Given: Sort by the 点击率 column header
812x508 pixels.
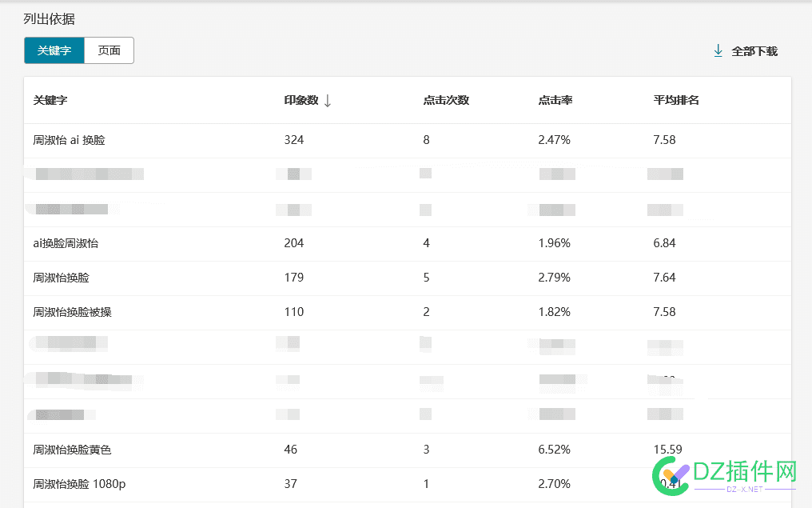Looking at the screenshot, I should [555, 100].
